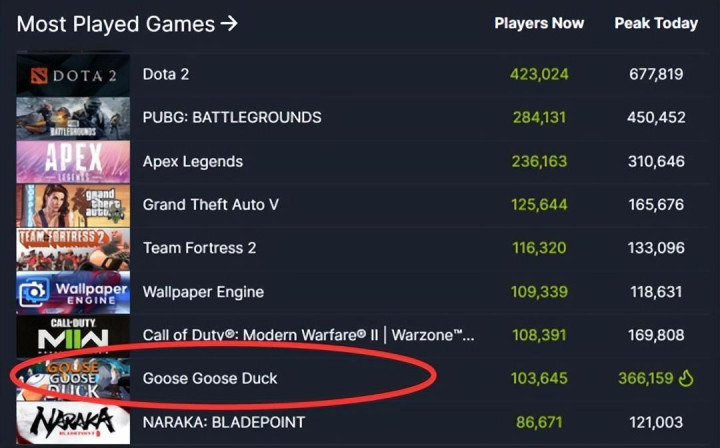The height and width of the screenshot is (448, 720).
Task: Click the flame icon beside 366,159
Action: 686,379
